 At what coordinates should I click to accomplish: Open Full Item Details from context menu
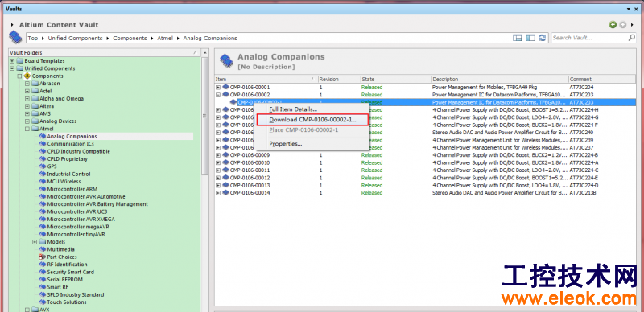click(292, 109)
